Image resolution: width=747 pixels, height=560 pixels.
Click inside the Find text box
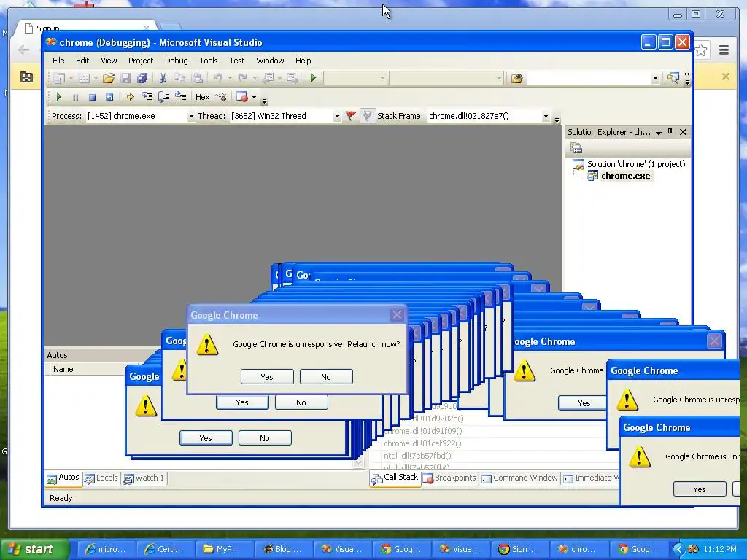tap(589, 78)
